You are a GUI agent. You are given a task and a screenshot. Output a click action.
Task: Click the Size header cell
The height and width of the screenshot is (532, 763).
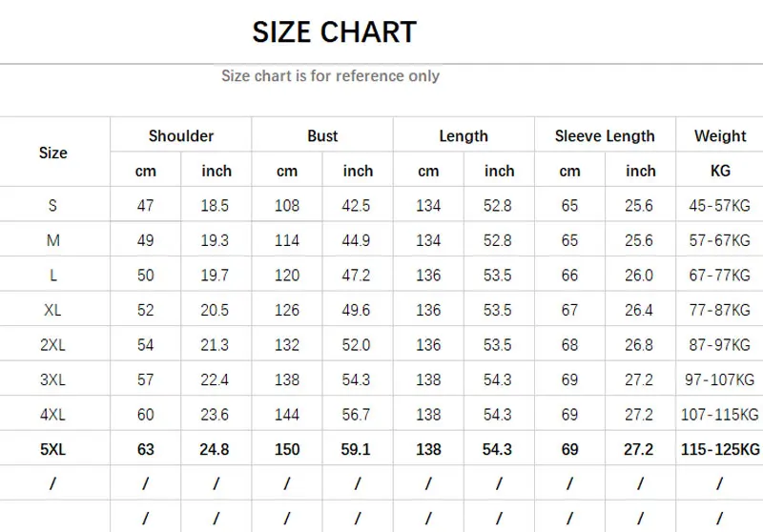53,153
